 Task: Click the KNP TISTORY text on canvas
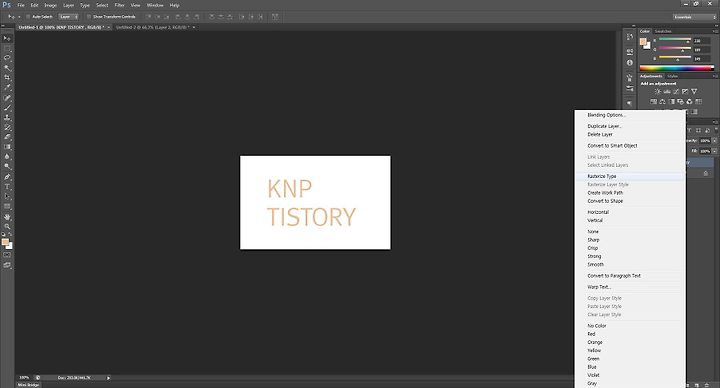pos(311,202)
